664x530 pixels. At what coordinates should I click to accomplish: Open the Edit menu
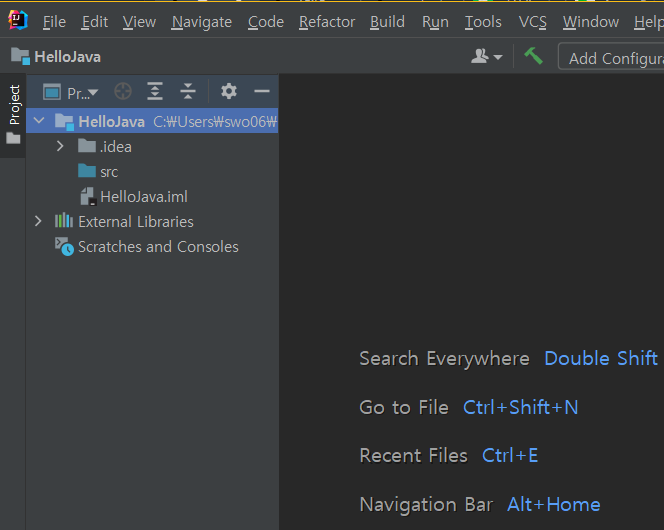click(x=95, y=22)
